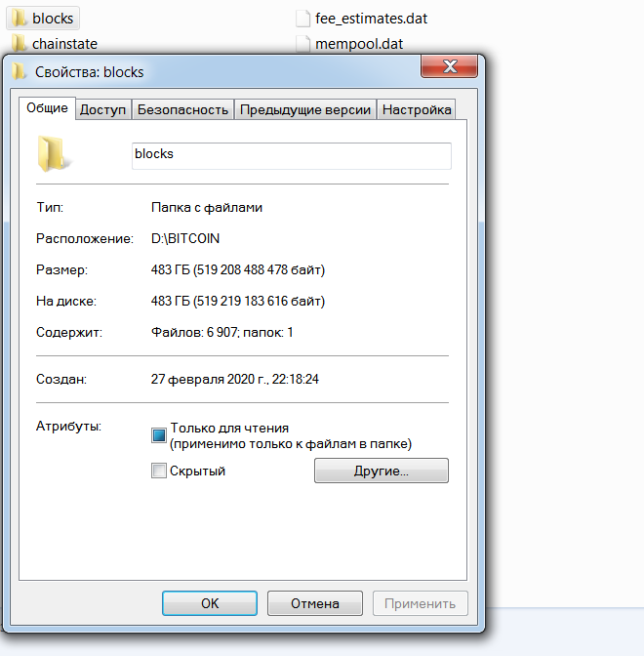Go to the Предыдущие версии tab

coord(305,109)
